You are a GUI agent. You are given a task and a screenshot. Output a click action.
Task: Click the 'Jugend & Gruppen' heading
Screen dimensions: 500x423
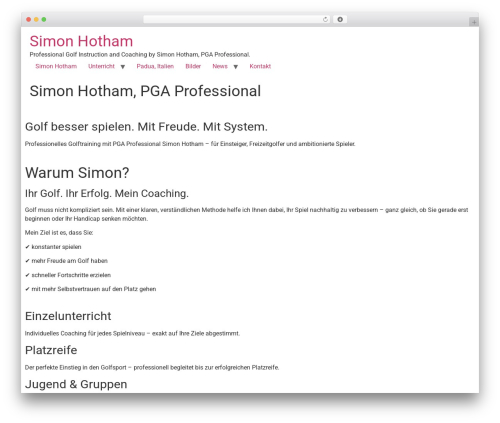[76, 384]
